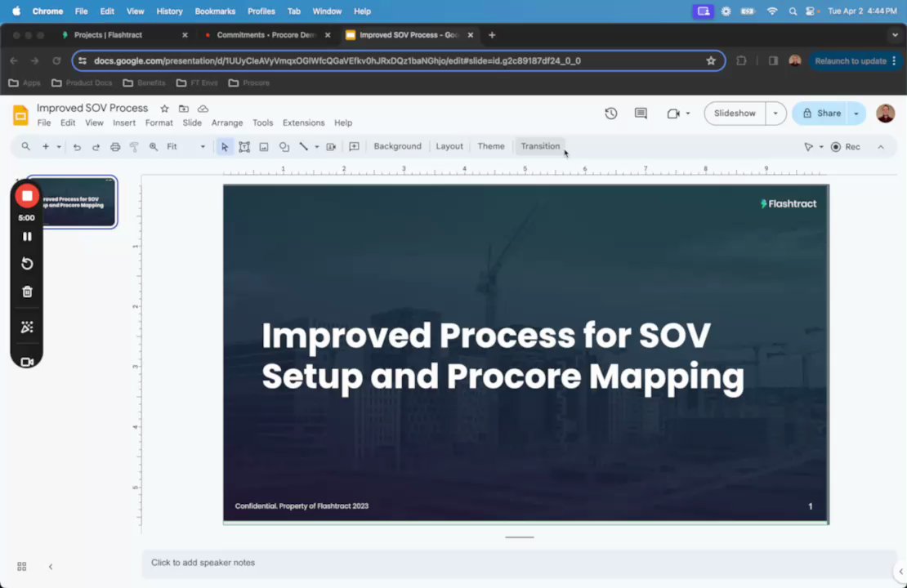Click the pointer/laser tool icon
The width and height of the screenshot is (907, 588).
coord(808,147)
